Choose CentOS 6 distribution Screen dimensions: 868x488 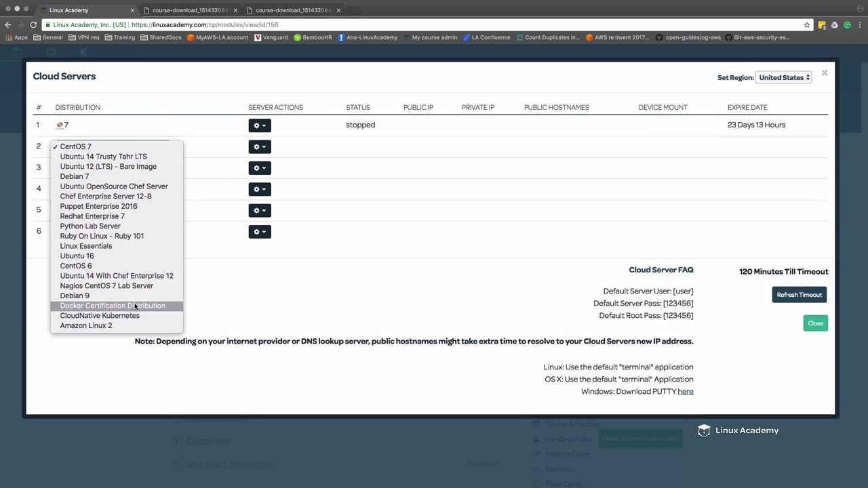117,266
